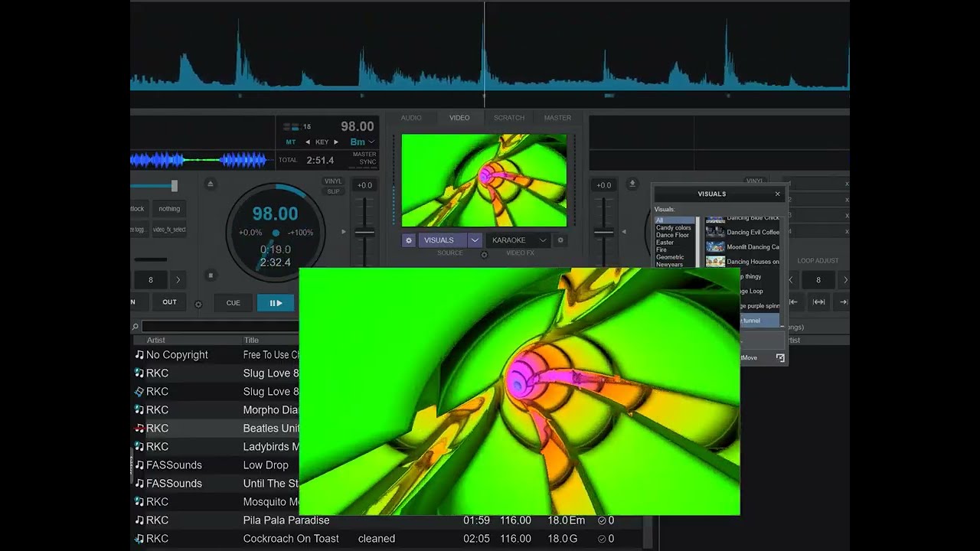The width and height of the screenshot is (980, 551).
Task: Click the Artist column header
Action: tap(156, 340)
